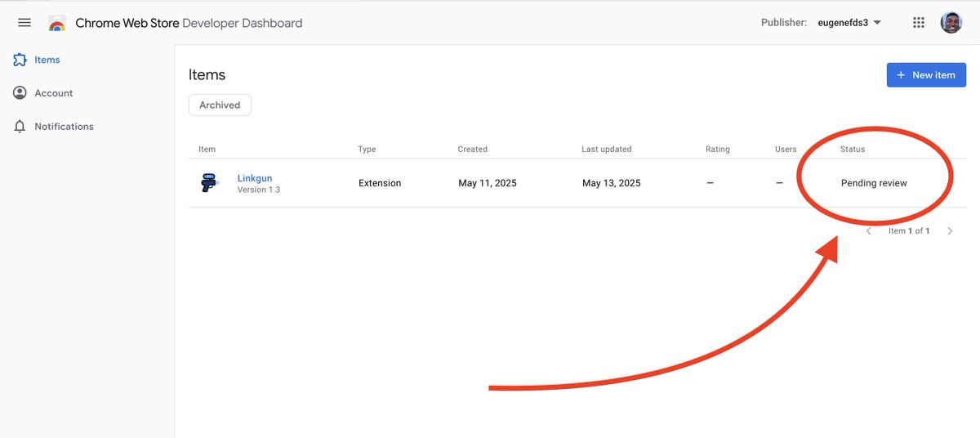Screen dimensions: 980x438
Task: Click the Items puzzle-piece icon
Action: (x=20, y=60)
